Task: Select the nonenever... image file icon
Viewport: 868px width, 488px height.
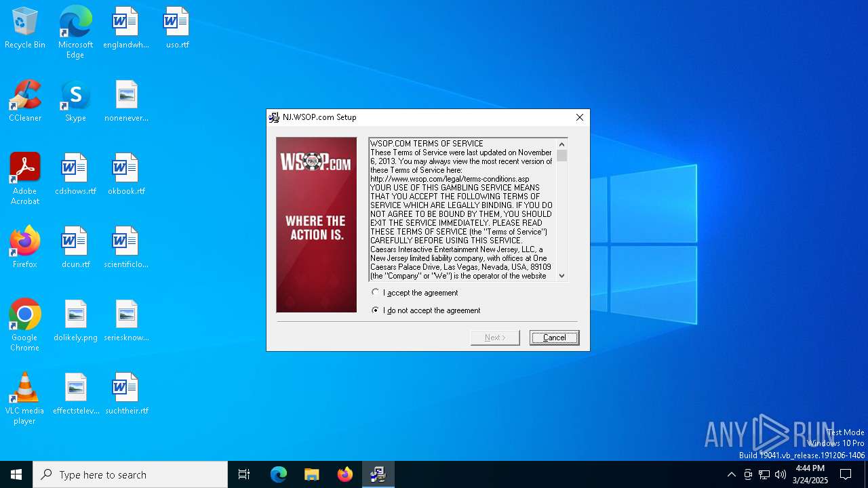Action: point(126,102)
